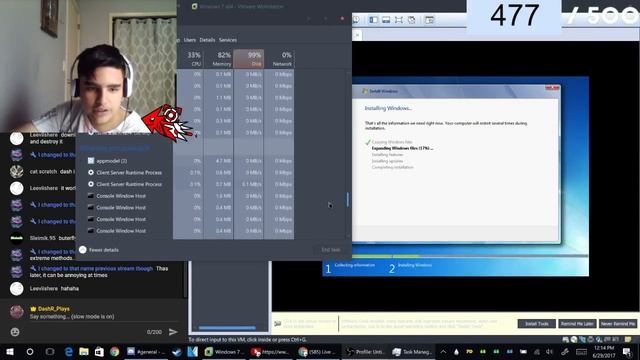640x360 pixels.
Task: Click the send message arrow icon
Action: (173, 332)
